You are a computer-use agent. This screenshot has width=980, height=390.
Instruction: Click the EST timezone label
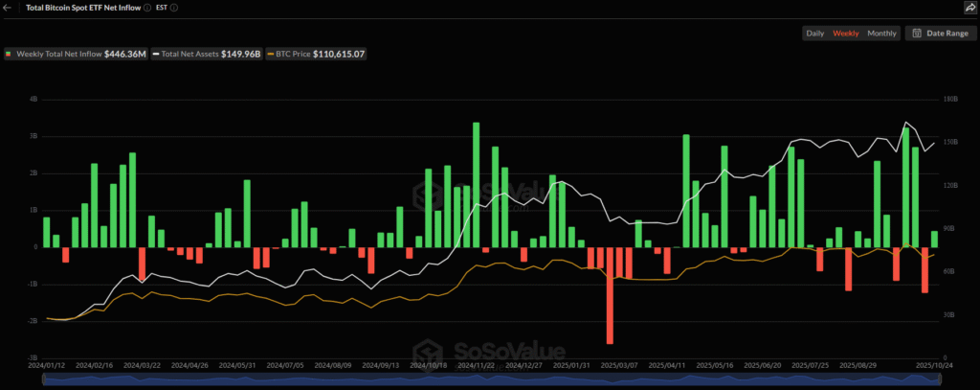pyautogui.click(x=161, y=8)
